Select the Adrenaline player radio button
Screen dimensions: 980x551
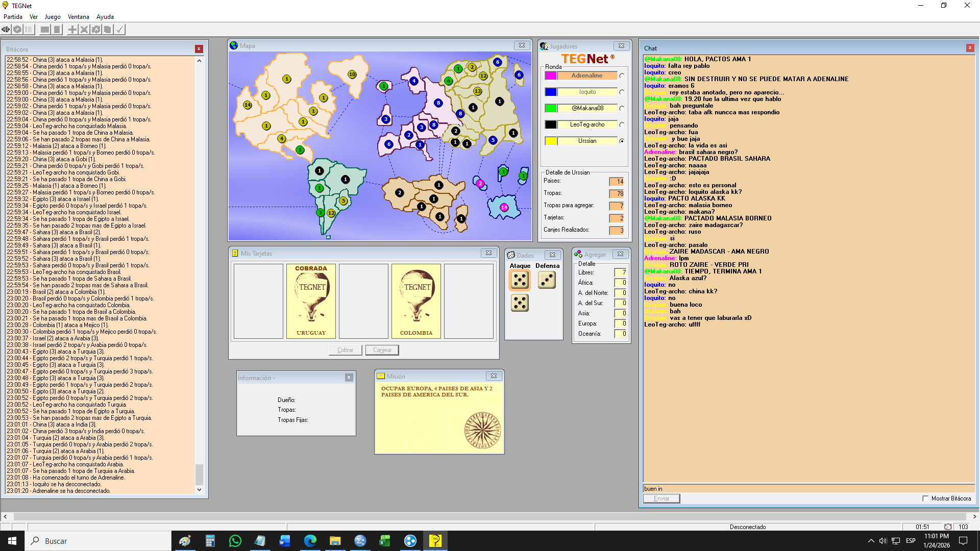click(x=622, y=76)
